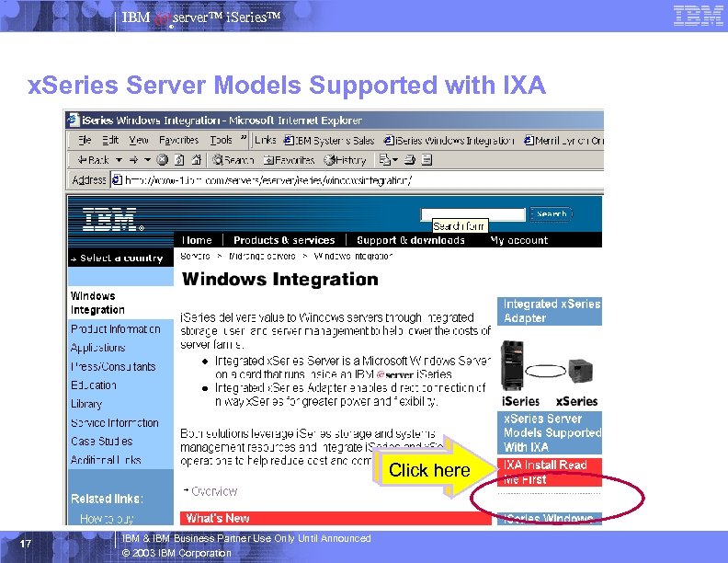
Task: Click the Home icon in toolbar
Action: point(196,160)
